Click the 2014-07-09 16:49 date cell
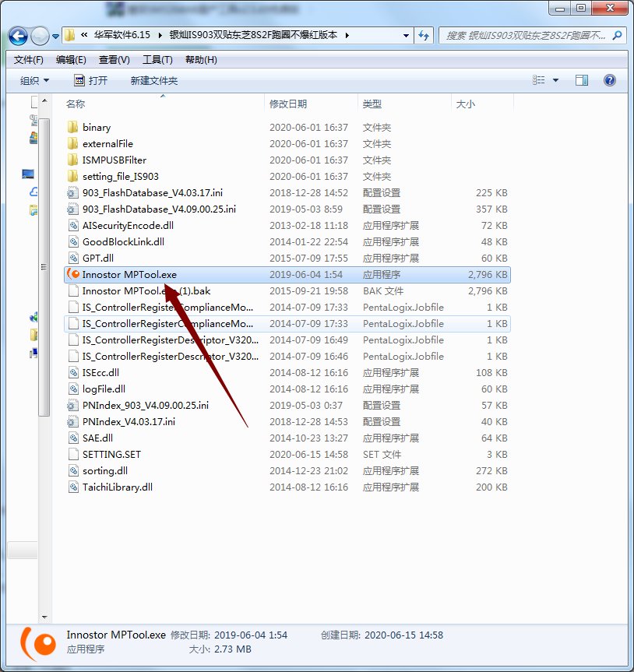Image resolution: width=634 pixels, height=672 pixels. pyautogui.click(x=308, y=340)
